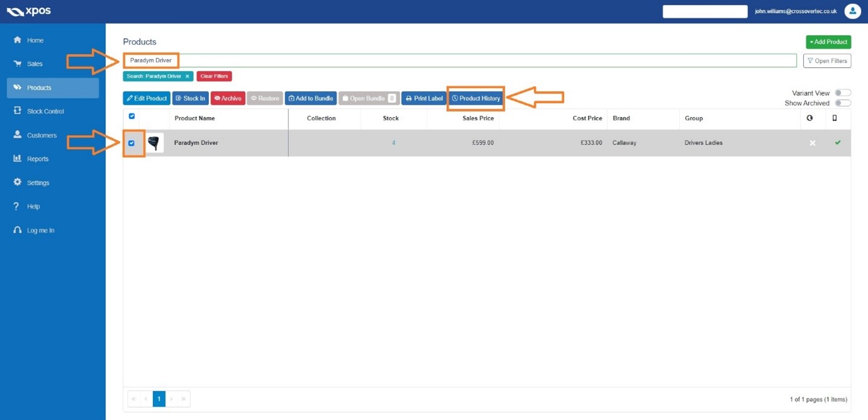Click the xpos logo in header
Screen dimensions: 868x420
pos(28,11)
